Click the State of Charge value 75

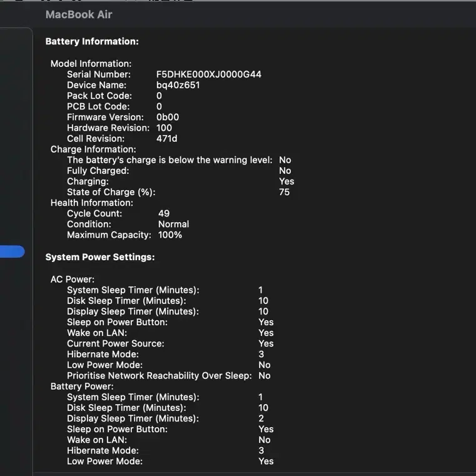(285, 192)
